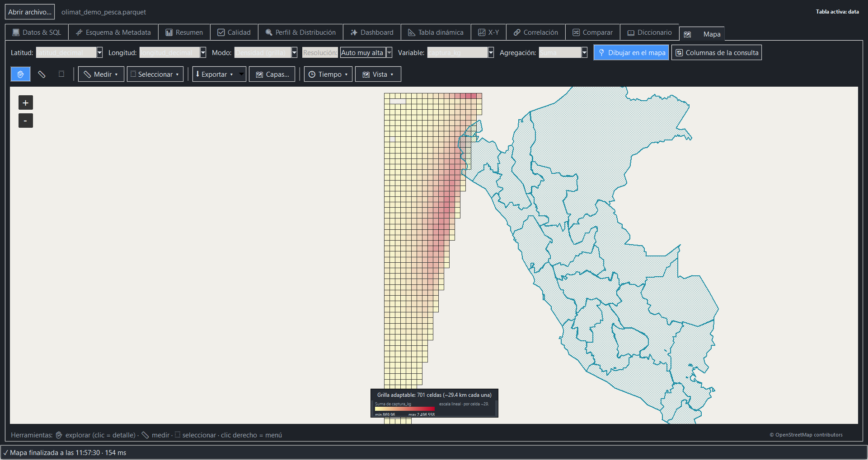Open the Perfil & Distribución tab

tap(300, 33)
